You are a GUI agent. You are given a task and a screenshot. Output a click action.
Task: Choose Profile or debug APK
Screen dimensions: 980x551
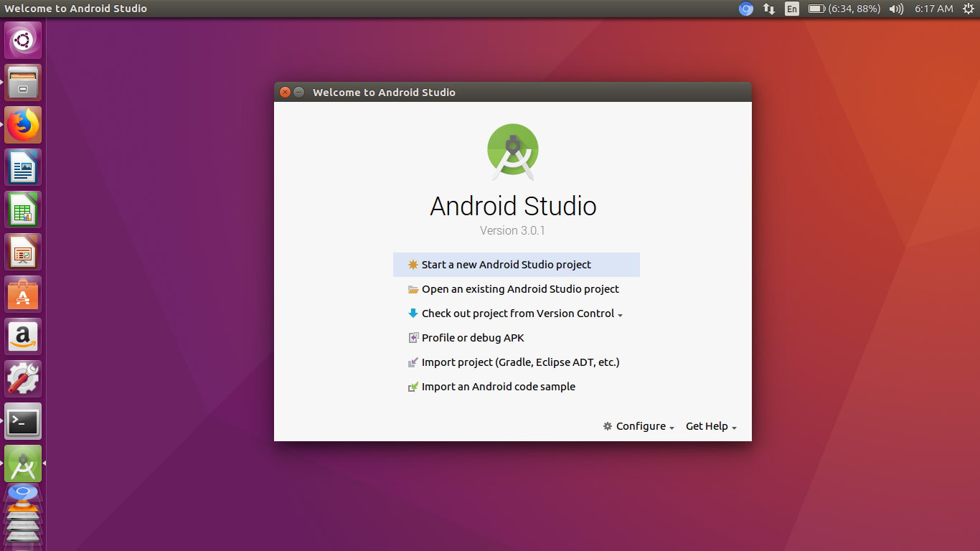coord(517,338)
